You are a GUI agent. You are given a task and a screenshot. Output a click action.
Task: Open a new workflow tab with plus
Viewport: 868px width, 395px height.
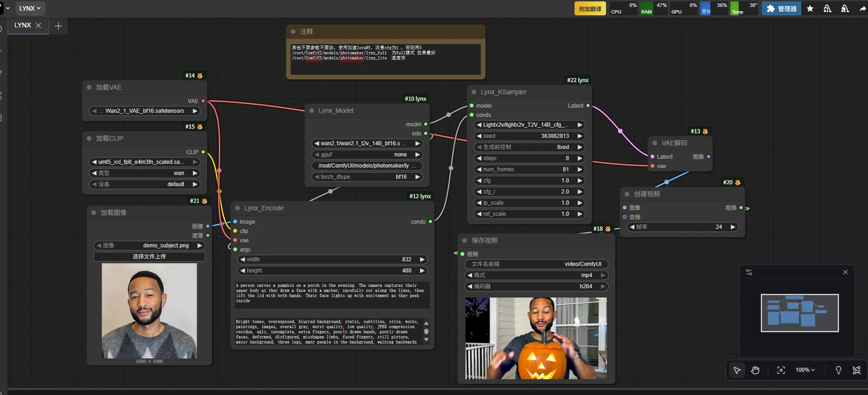click(x=58, y=26)
